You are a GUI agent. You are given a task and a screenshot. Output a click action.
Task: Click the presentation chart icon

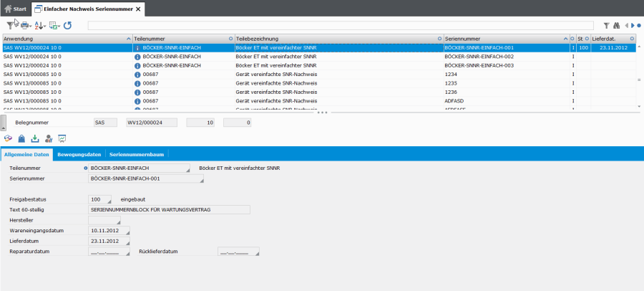62,138
